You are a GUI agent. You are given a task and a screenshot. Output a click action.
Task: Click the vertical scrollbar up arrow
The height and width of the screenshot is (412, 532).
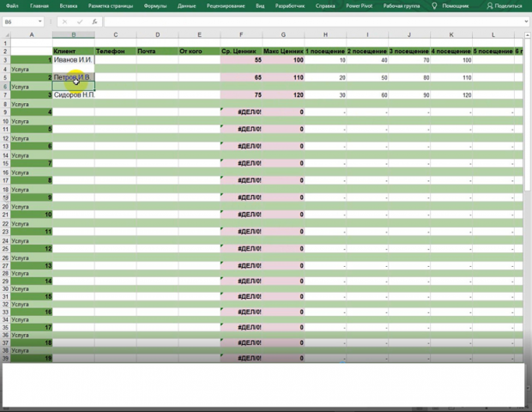[527, 35]
